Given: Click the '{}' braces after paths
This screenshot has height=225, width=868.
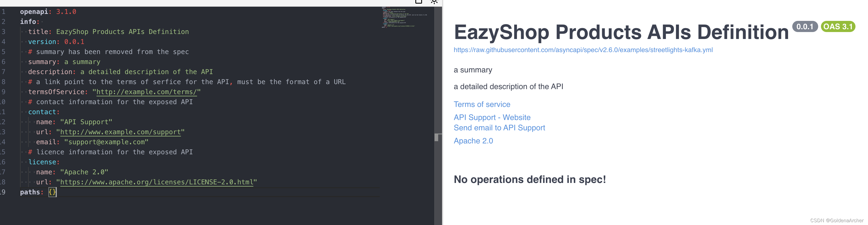Looking at the screenshot, I should point(52,192).
